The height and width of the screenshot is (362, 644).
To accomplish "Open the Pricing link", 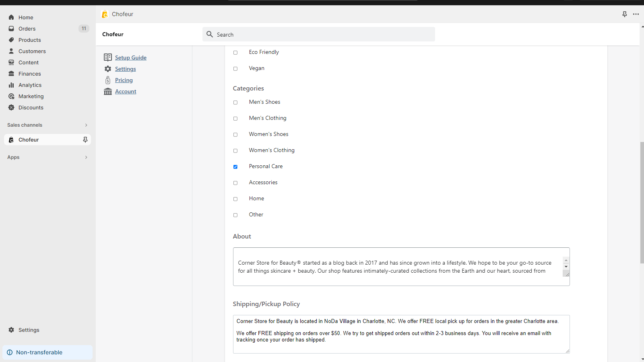I will (x=124, y=80).
